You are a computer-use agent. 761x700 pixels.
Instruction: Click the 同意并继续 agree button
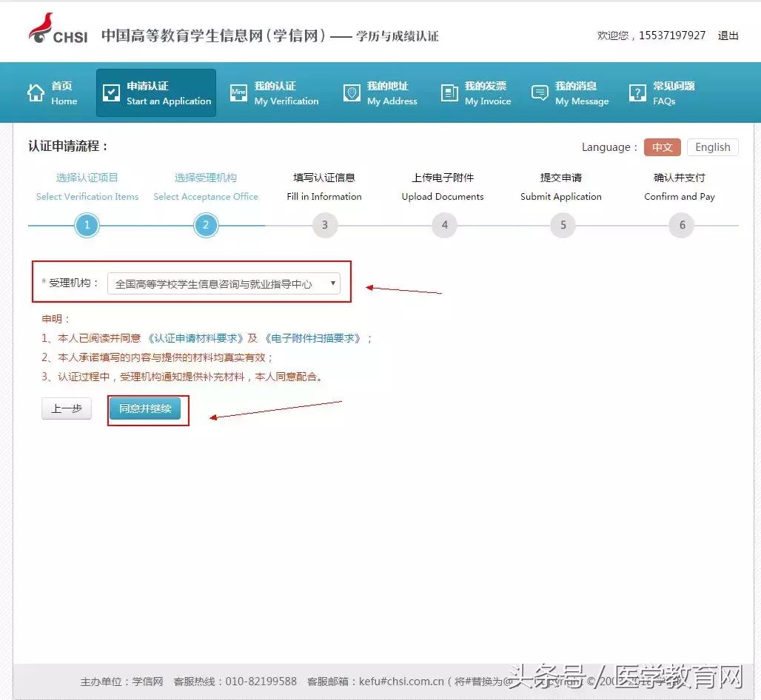[x=147, y=408]
